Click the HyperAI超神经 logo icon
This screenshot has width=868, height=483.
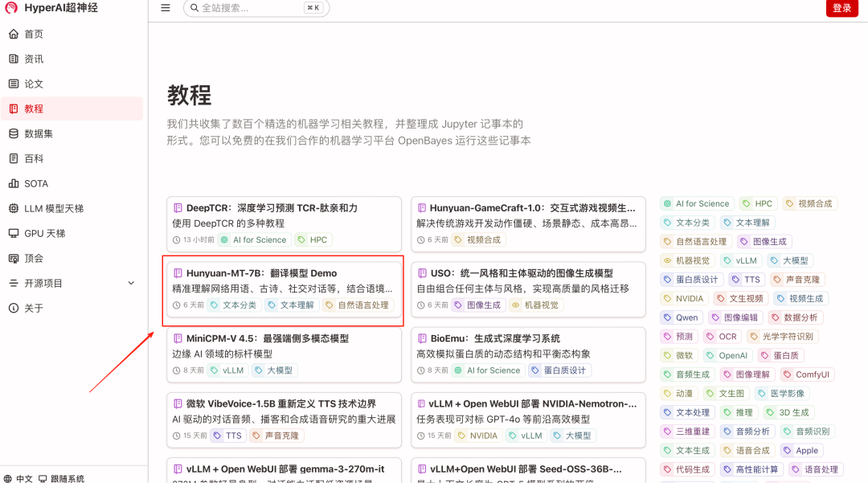coord(11,8)
